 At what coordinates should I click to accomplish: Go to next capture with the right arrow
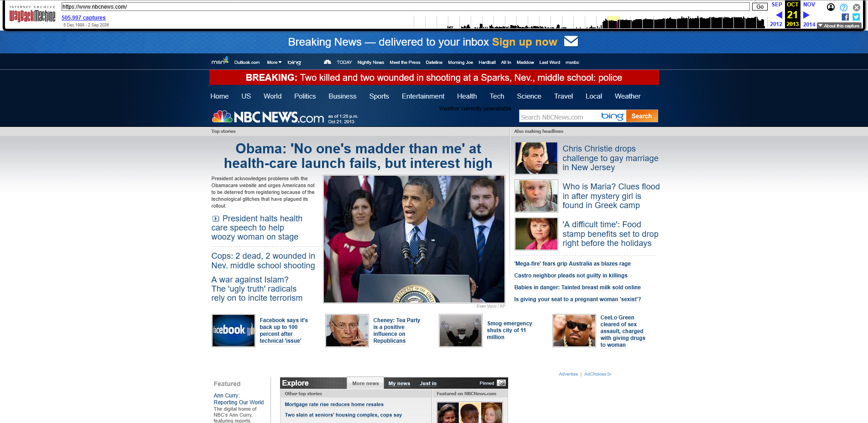(x=806, y=15)
